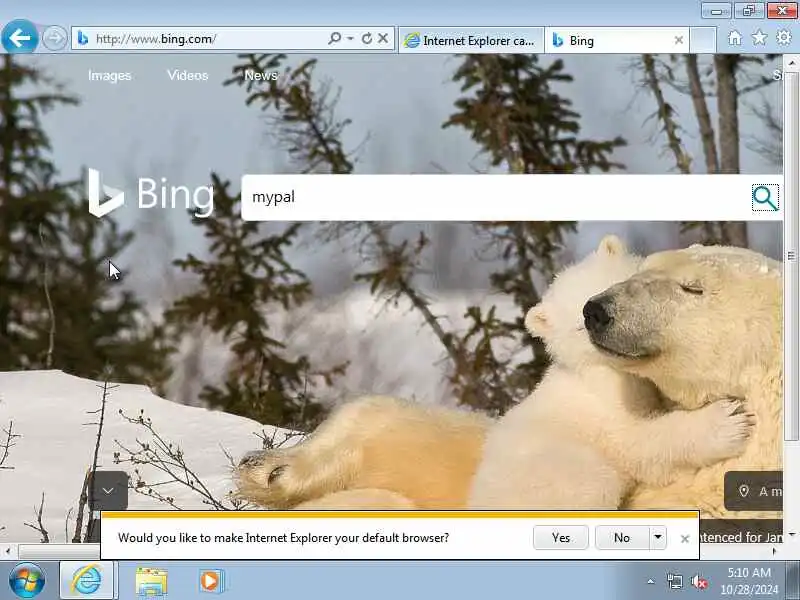Click the image location pin info button

[754, 491]
